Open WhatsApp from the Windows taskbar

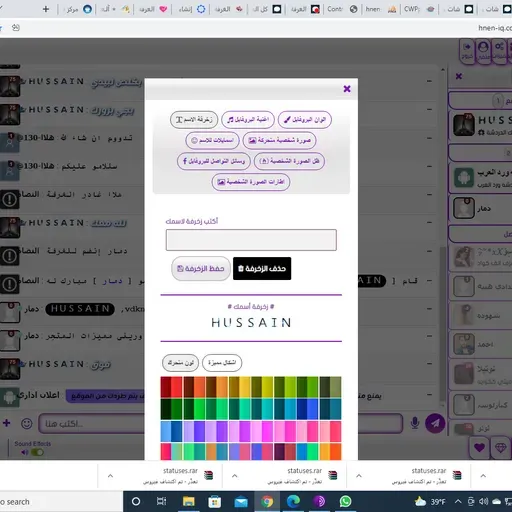(345, 501)
